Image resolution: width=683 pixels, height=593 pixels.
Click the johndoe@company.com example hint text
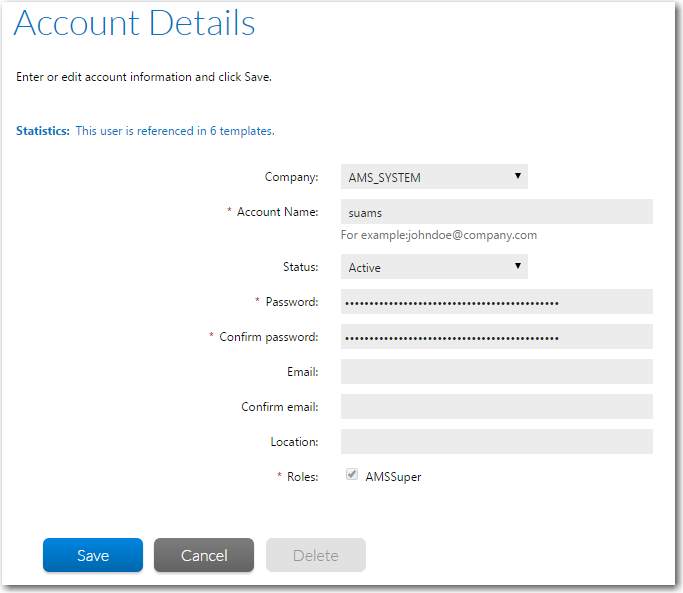[439, 235]
